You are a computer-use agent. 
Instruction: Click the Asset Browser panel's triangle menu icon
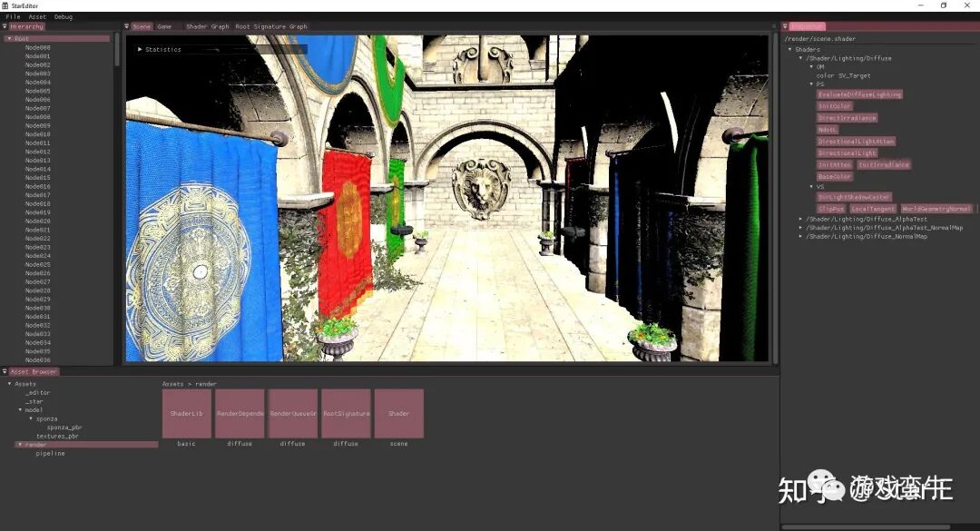[5, 371]
